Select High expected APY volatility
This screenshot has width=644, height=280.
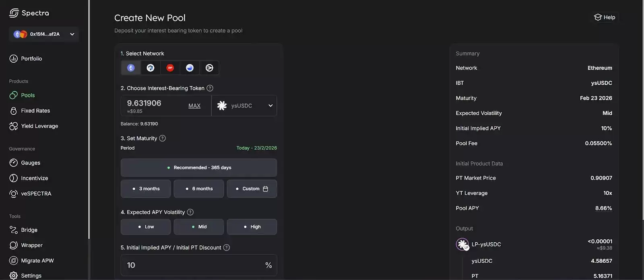click(252, 227)
